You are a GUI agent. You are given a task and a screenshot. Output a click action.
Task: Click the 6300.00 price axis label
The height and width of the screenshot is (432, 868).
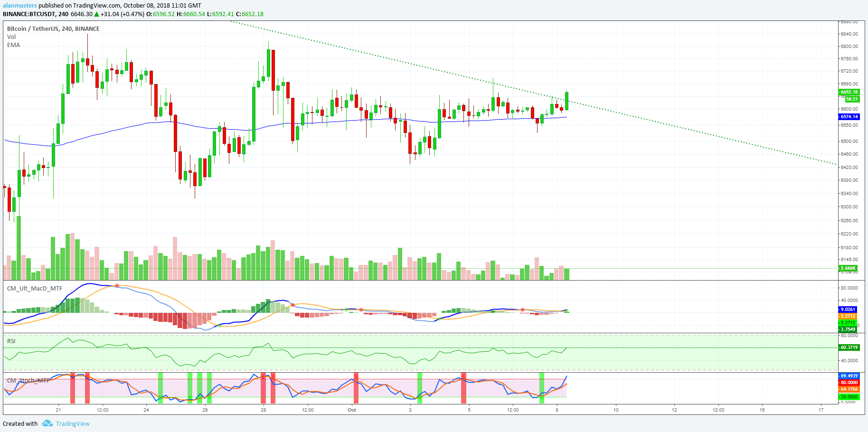[x=849, y=207]
